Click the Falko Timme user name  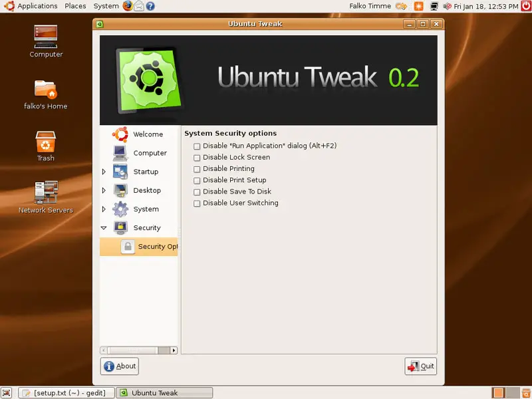370,6
